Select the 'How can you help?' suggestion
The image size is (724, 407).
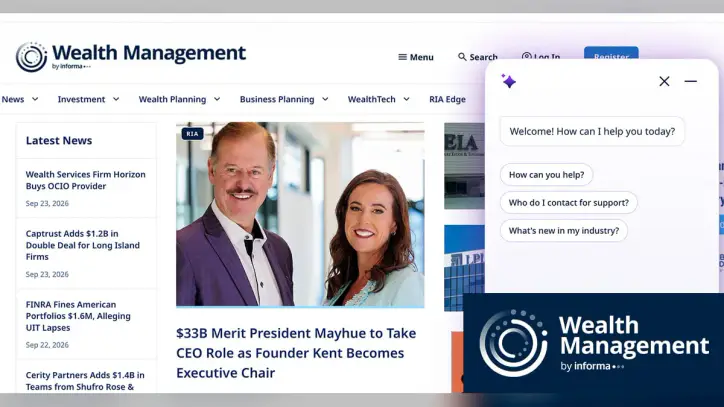coord(546,175)
